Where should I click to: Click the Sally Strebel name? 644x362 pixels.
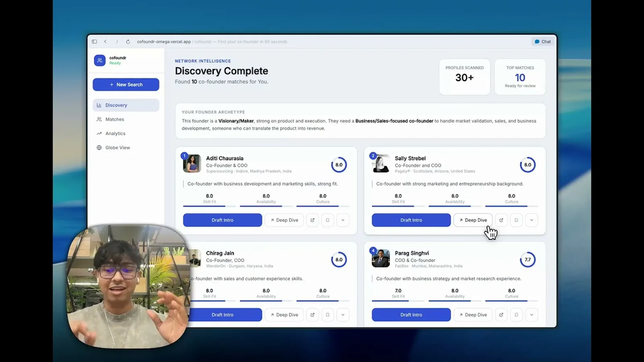click(410, 158)
